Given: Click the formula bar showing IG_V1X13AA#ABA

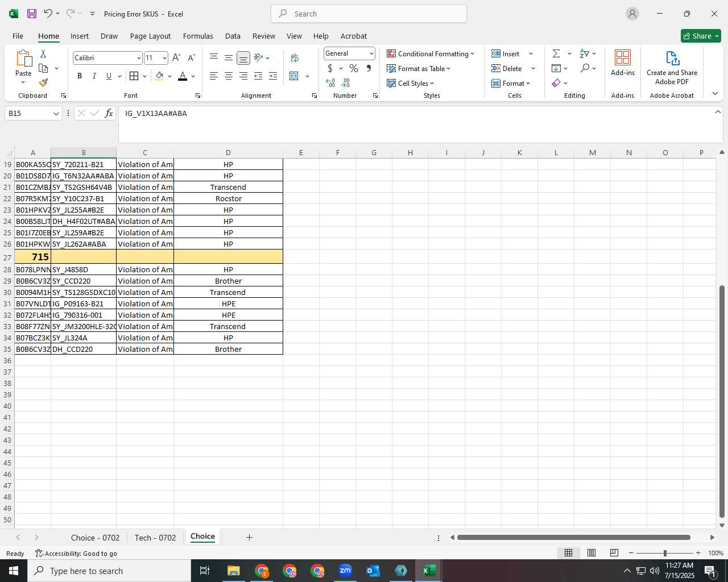Looking at the screenshot, I should click(x=420, y=123).
